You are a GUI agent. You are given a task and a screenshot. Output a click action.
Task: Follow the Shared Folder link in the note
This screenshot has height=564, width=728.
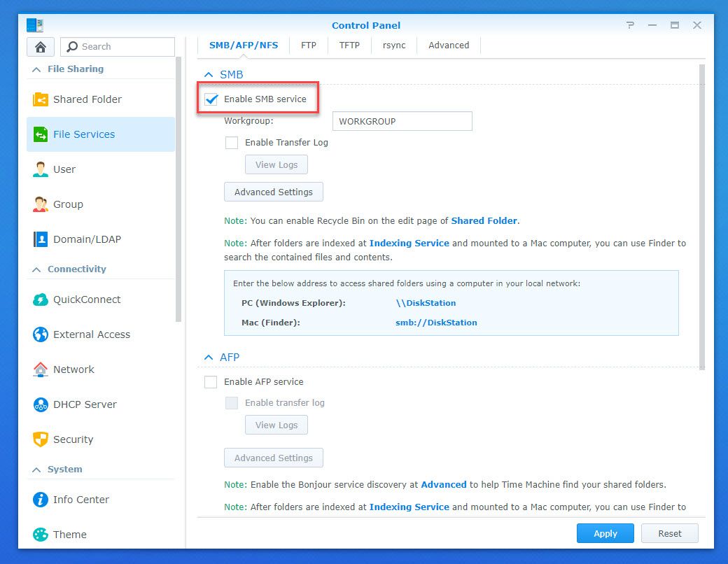[x=484, y=221]
